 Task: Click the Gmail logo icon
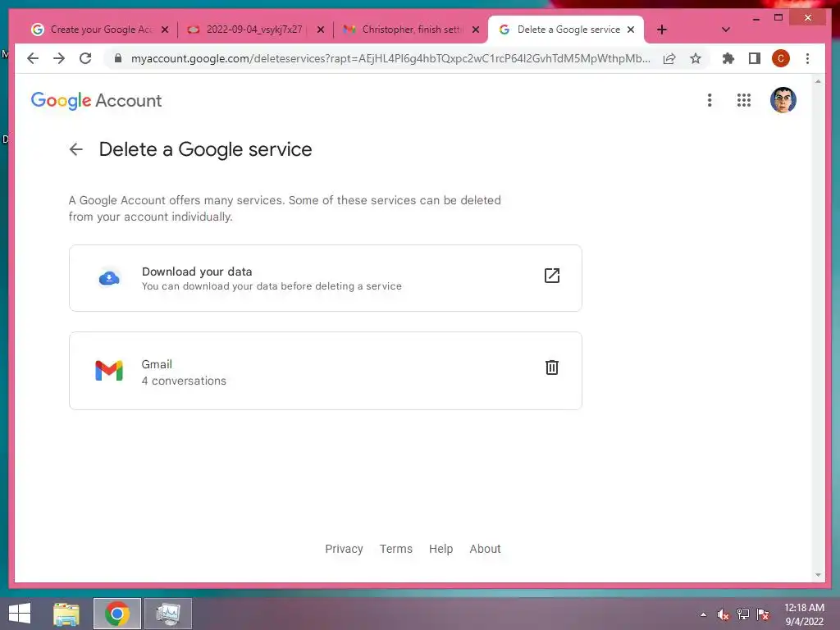tap(109, 371)
